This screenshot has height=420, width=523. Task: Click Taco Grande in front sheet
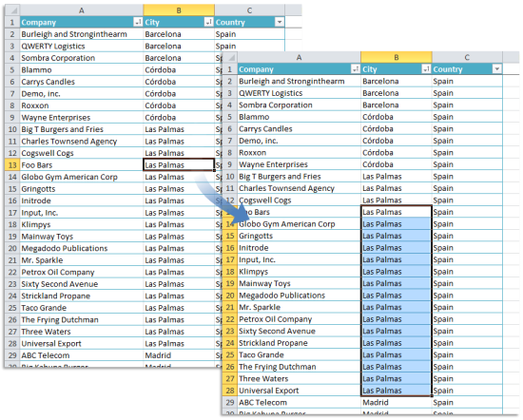click(299, 355)
